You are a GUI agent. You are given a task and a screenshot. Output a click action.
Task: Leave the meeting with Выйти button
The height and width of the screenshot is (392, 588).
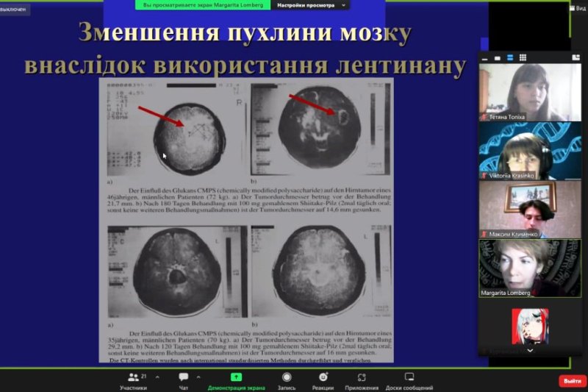click(573, 381)
